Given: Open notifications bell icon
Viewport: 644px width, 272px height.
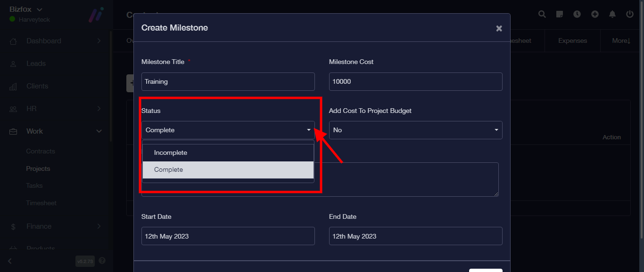Looking at the screenshot, I should [612, 14].
